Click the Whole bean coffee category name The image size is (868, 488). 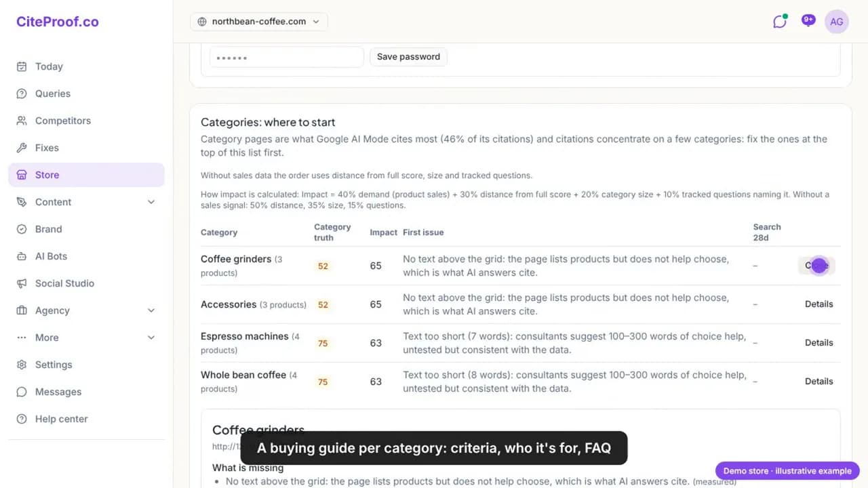coord(243,375)
